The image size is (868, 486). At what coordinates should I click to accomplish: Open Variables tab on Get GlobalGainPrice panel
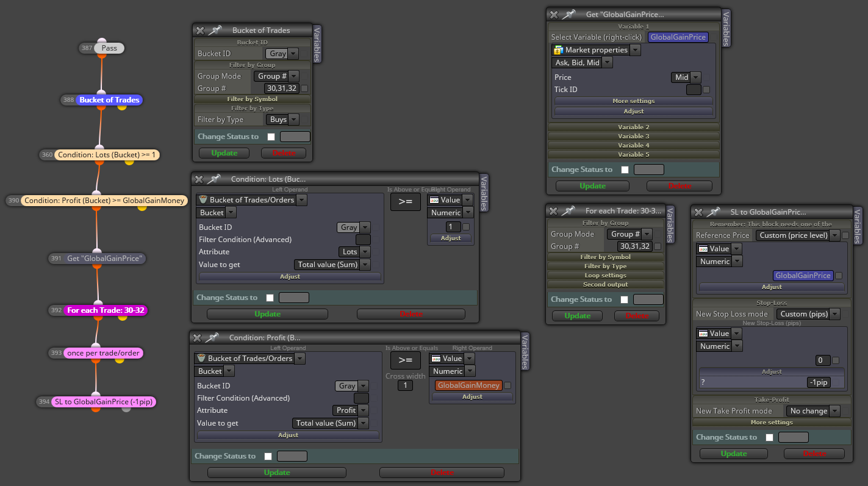725,27
